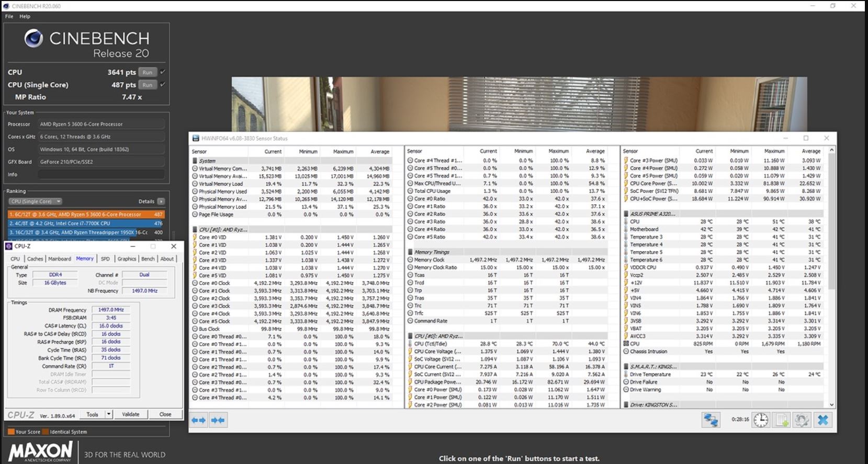Viewport: 868px width, 464px height.
Task: Click the Core #3 Power (SMU) icon
Action: [x=626, y=161]
